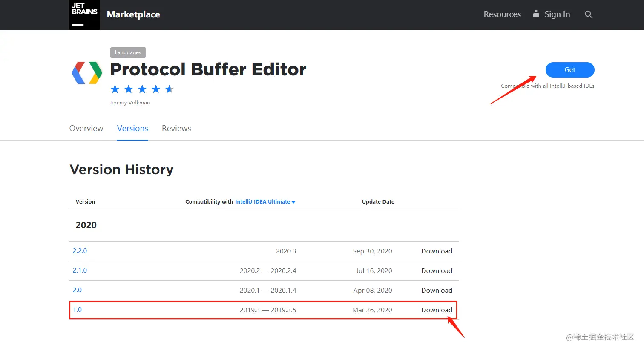
Task: Open the IntelliJ IDEA Ultimate compatibility dropdown
Action: 265,202
